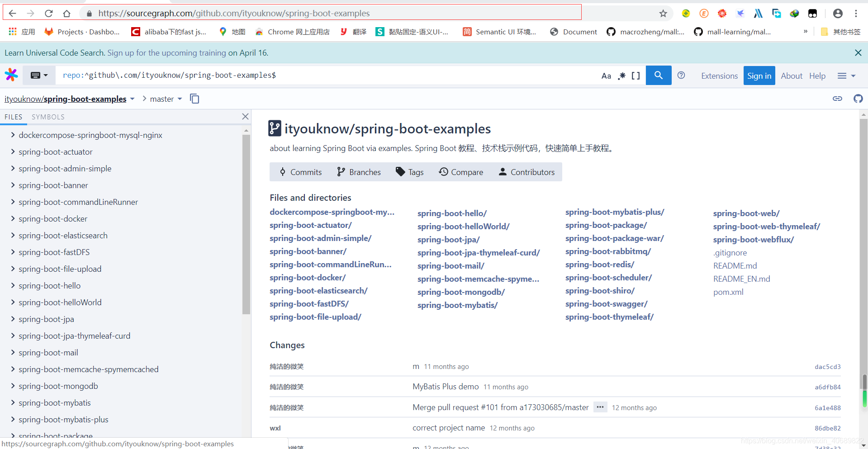Bookmark this page with star icon

(663, 14)
